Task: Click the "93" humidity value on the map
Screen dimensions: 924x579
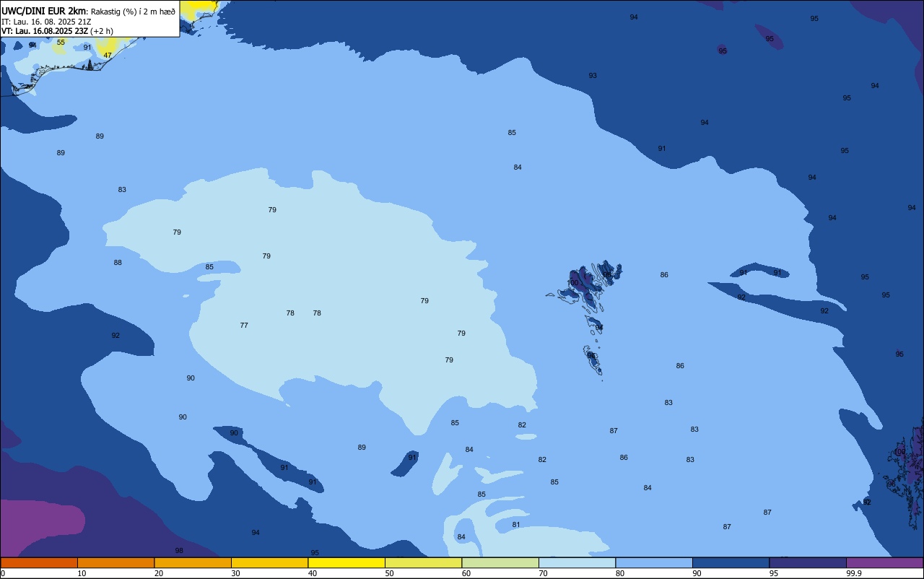Action: pos(593,76)
